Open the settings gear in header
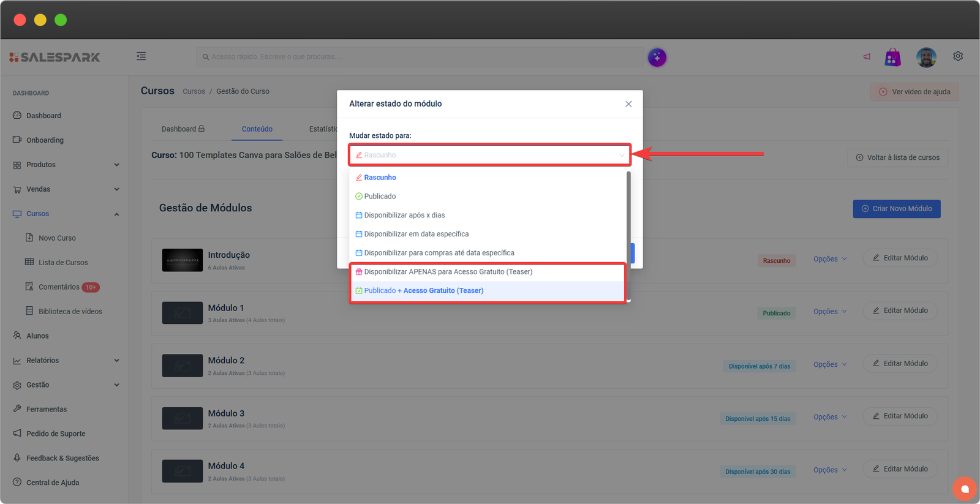This screenshot has height=504, width=980. (958, 56)
